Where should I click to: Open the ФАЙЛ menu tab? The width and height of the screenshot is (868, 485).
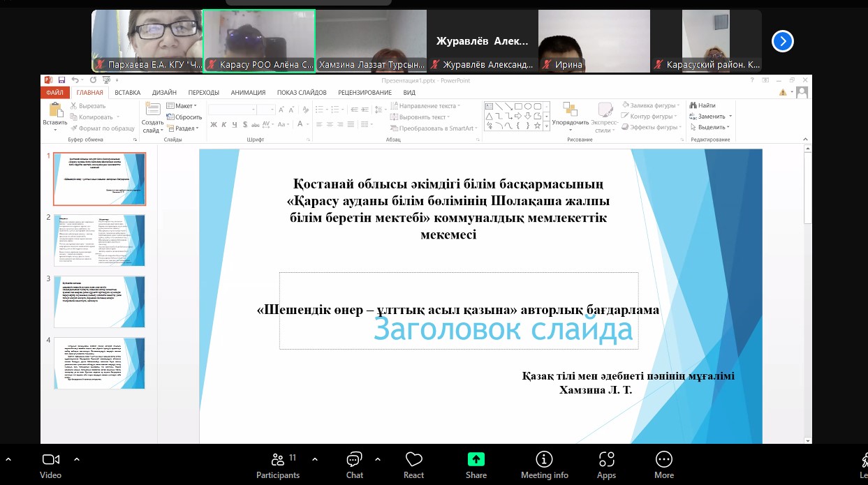tap(55, 92)
